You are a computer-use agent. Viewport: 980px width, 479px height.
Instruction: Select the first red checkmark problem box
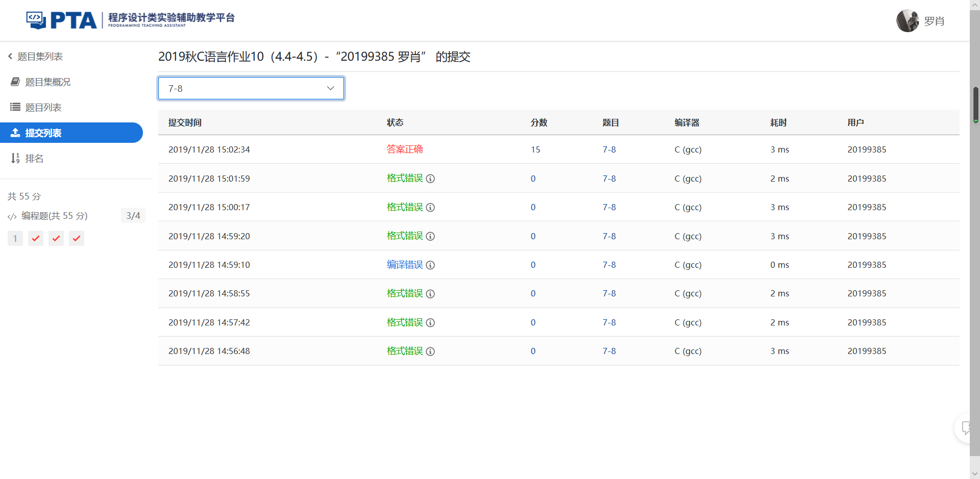click(36, 238)
